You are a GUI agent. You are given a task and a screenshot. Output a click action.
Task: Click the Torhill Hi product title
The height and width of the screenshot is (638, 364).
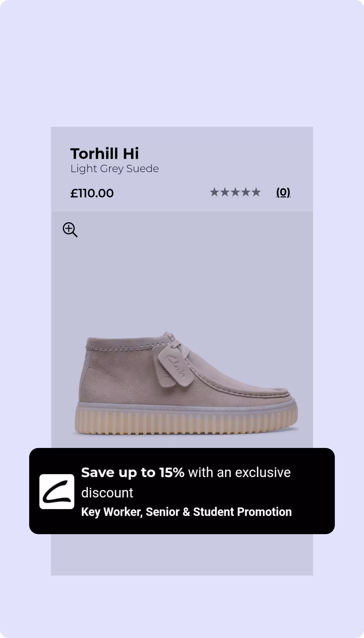coord(105,153)
